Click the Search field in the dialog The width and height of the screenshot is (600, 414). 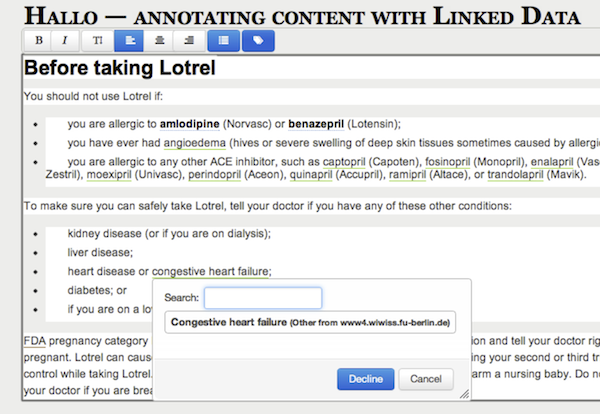click(263, 298)
